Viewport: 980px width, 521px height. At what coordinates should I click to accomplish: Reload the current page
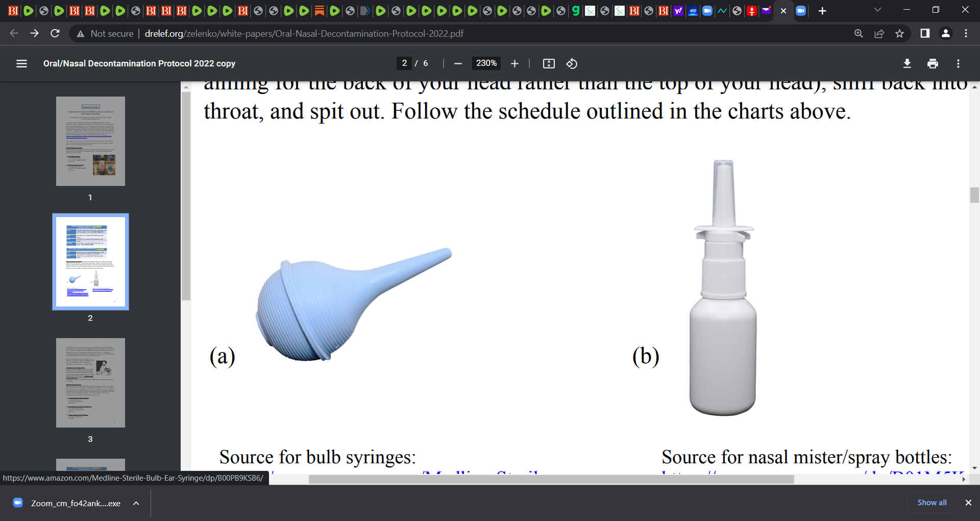click(55, 34)
